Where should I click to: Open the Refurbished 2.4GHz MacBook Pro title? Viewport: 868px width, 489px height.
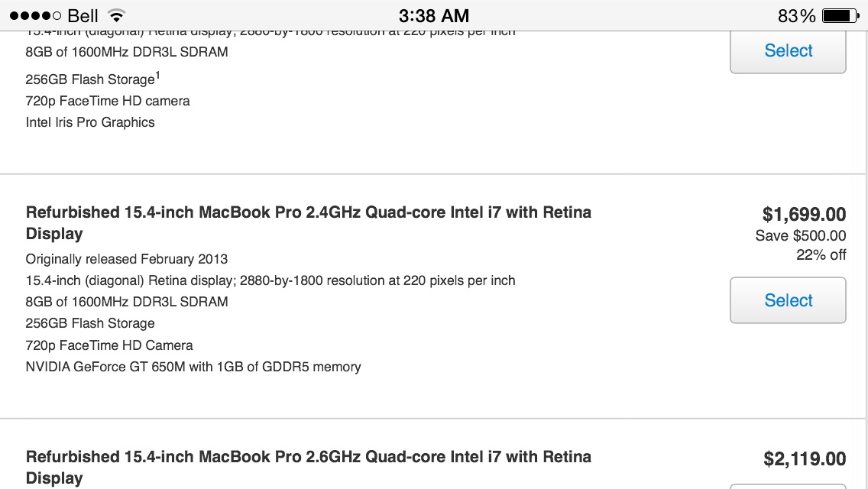coord(309,222)
